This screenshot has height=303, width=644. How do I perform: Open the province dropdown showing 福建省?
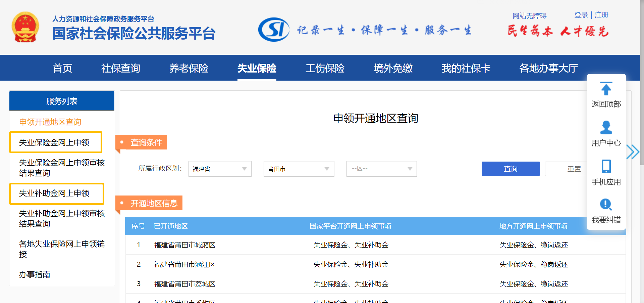[x=220, y=169]
